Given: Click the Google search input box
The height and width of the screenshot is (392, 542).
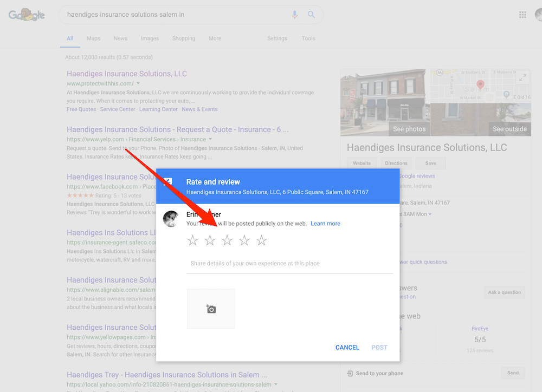Looking at the screenshot, I should pyautogui.click(x=176, y=15).
